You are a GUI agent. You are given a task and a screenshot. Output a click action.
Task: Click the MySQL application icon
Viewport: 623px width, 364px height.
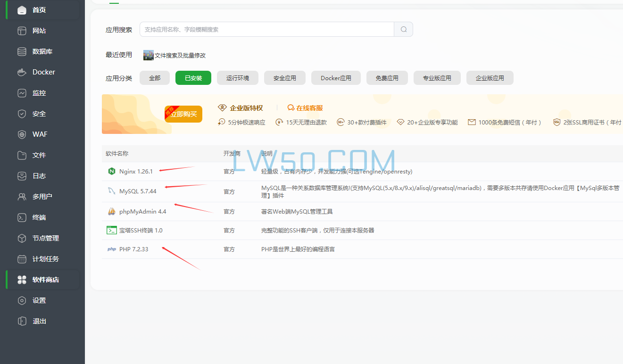point(112,191)
